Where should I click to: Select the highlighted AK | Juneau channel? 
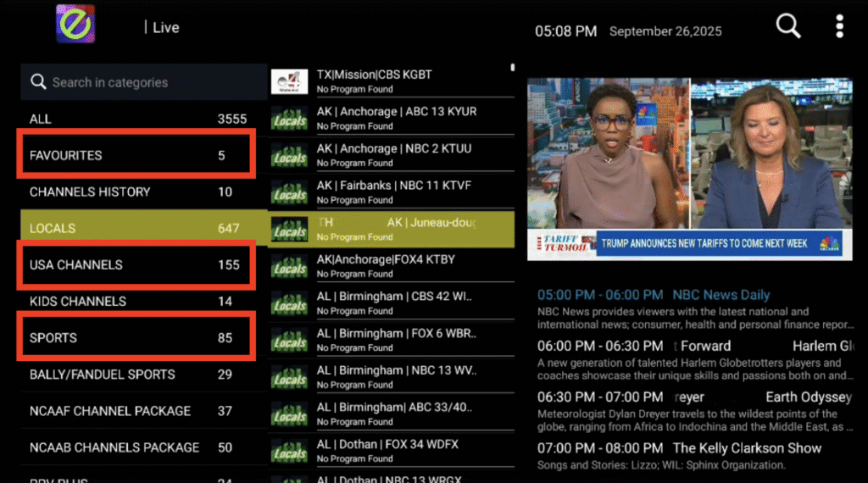click(392, 230)
